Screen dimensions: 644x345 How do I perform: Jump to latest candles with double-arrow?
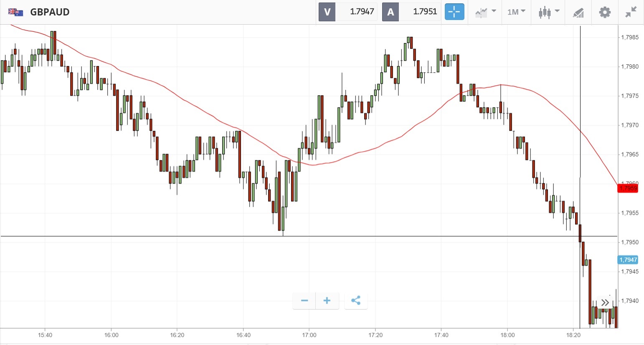click(605, 302)
